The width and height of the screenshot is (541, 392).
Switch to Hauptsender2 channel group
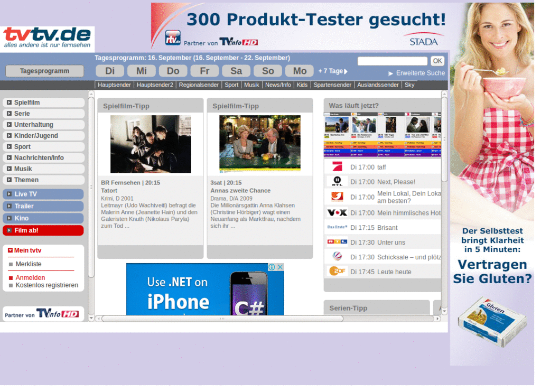click(155, 85)
